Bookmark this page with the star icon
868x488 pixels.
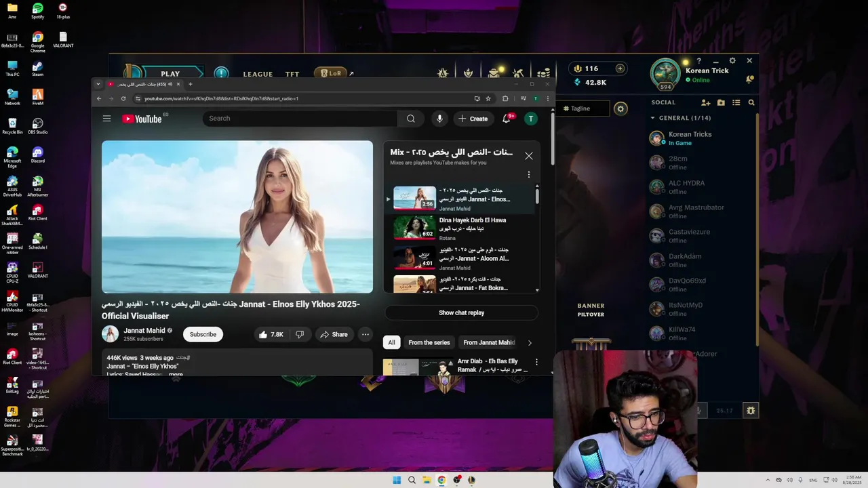click(x=488, y=98)
